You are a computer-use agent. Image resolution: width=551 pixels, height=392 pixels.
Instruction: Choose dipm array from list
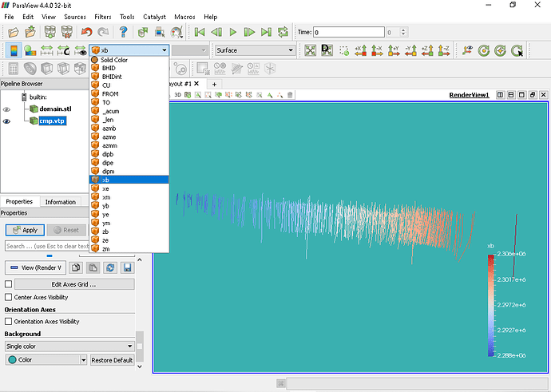point(129,172)
